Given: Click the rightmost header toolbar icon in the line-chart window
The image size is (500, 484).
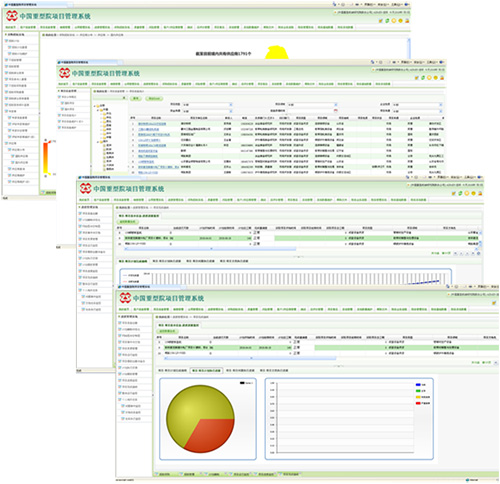Looking at the screenshot, I should coord(480,193).
